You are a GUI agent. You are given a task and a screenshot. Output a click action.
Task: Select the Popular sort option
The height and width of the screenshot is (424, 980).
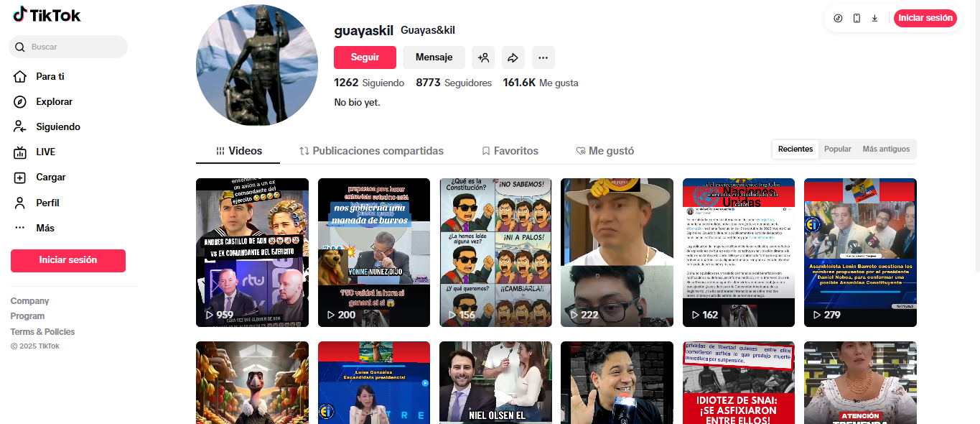point(837,149)
